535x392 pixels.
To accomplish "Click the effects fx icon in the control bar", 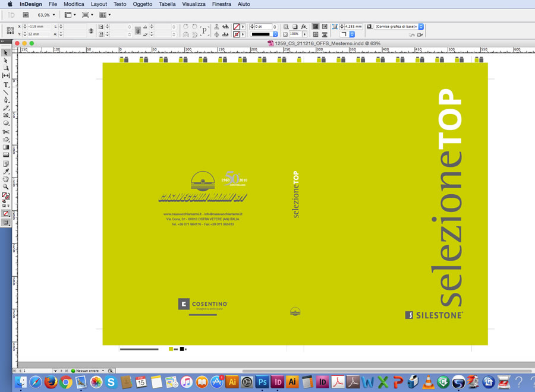I will (x=304, y=27).
